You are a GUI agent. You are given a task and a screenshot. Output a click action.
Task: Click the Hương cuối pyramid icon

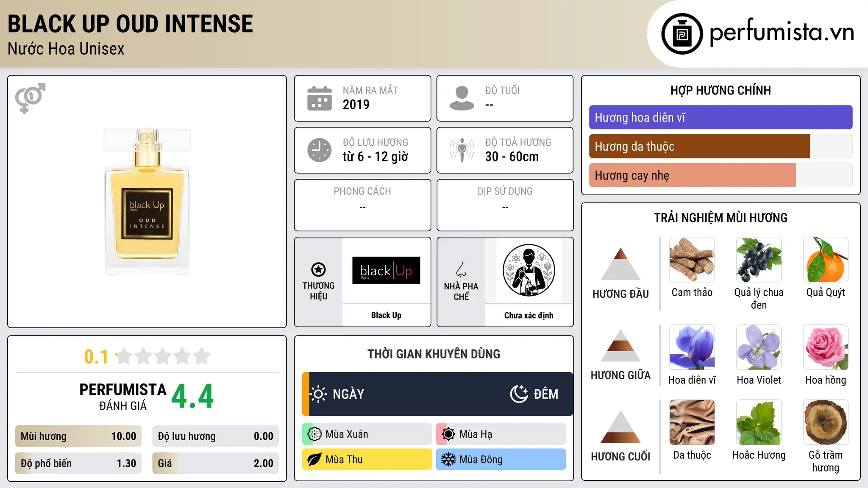coord(620,427)
